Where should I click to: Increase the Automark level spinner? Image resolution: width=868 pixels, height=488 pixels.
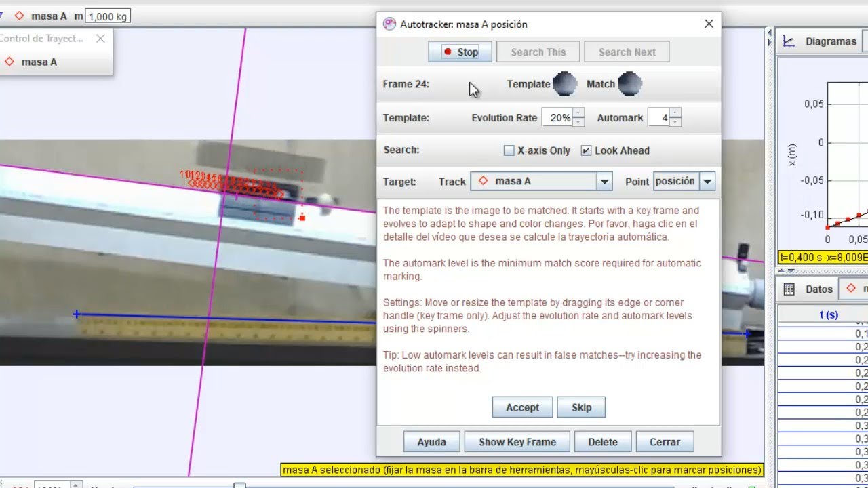(675, 113)
